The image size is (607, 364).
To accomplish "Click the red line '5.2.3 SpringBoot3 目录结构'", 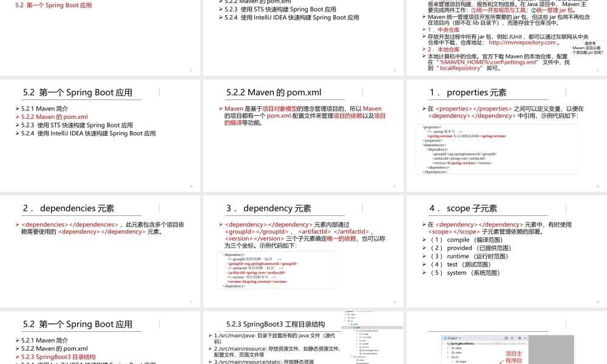I will point(58,357).
